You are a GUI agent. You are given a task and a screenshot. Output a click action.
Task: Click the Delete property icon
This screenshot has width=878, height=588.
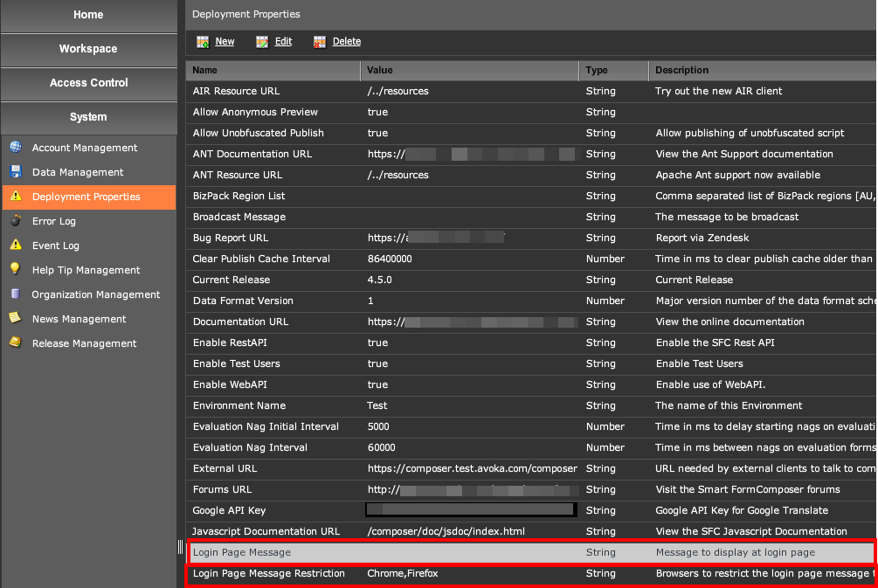click(x=320, y=41)
